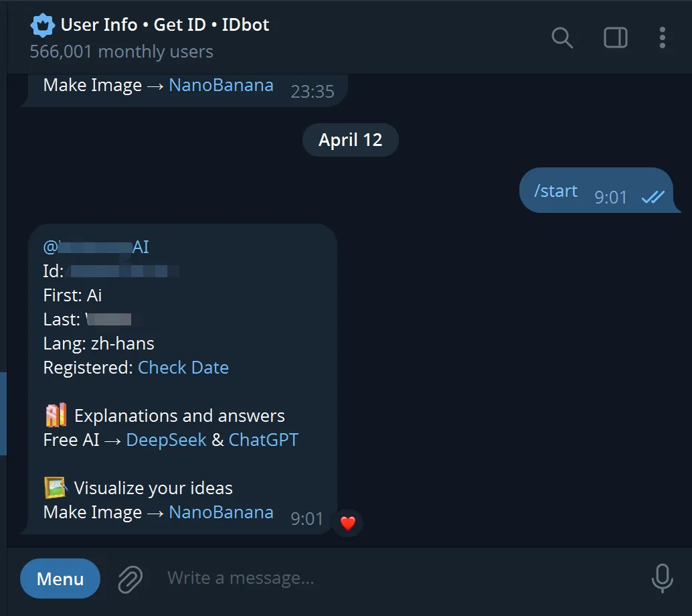692x616 pixels.
Task: Open the three-dot more options menu
Action: point(662,37)
